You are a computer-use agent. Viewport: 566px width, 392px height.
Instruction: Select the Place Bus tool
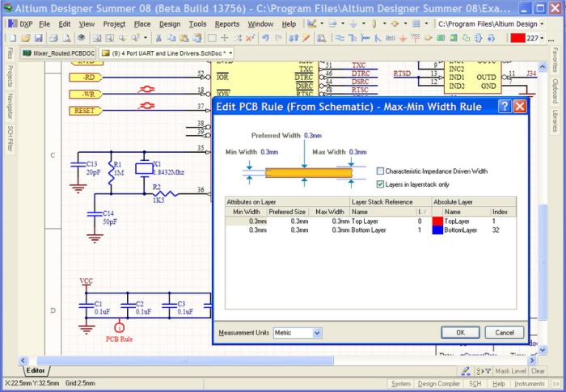click(x=353, y=38)
